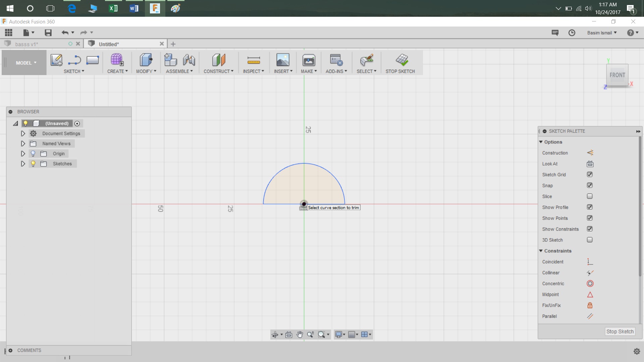The width and height of the screenshot is (644, 362).
Task: Expand the COMMENTS panel
Action: pyautogui.click(x=10, y=350)
